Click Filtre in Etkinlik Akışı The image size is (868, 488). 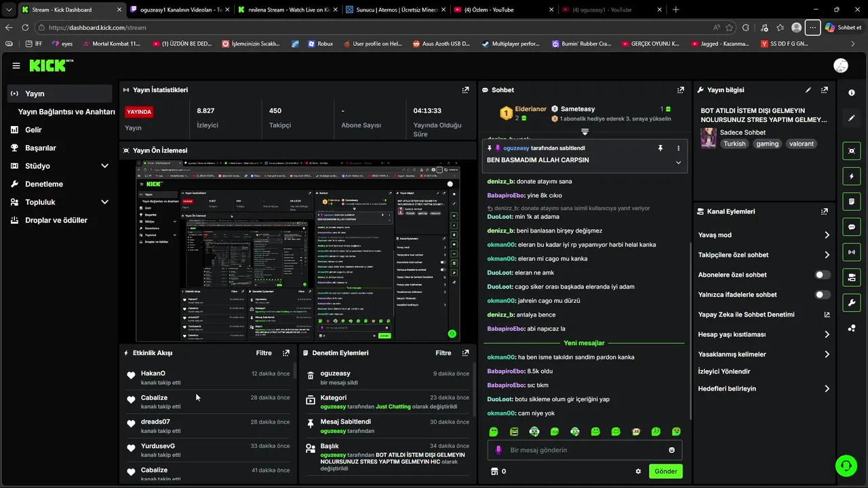[x=264, y=353]
